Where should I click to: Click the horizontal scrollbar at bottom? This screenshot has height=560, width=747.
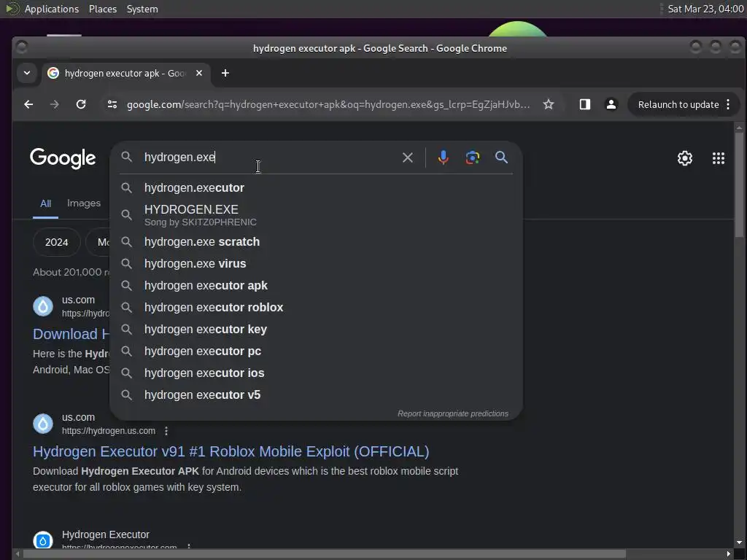tap(324, 554)
